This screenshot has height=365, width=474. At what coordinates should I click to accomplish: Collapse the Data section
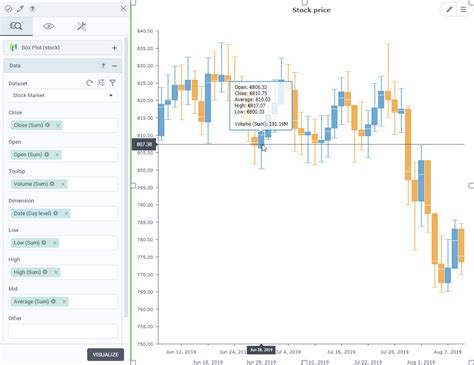[114, 66]
